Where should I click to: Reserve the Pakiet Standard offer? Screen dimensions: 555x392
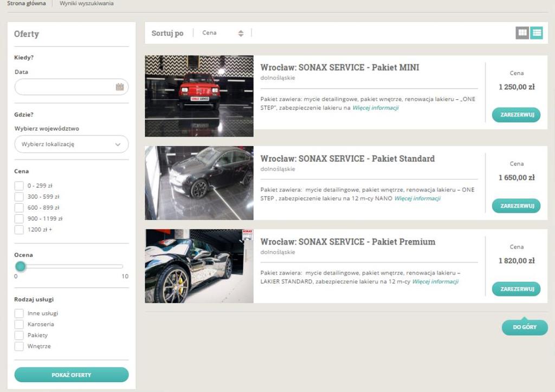click(517, 205)
